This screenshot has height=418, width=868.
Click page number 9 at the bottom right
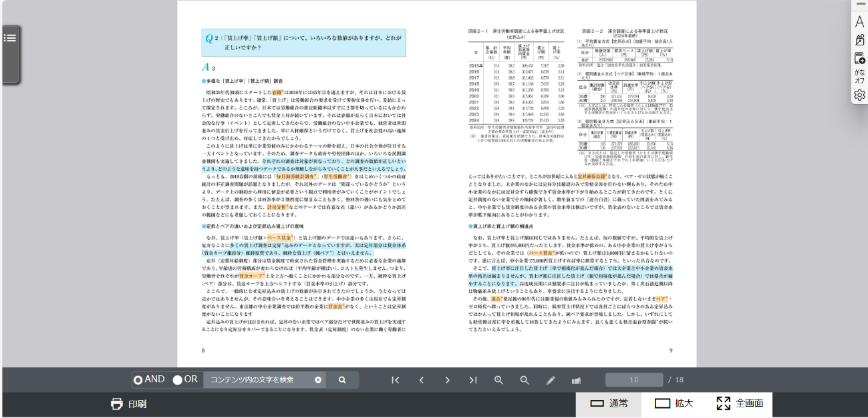pos(671,350)
